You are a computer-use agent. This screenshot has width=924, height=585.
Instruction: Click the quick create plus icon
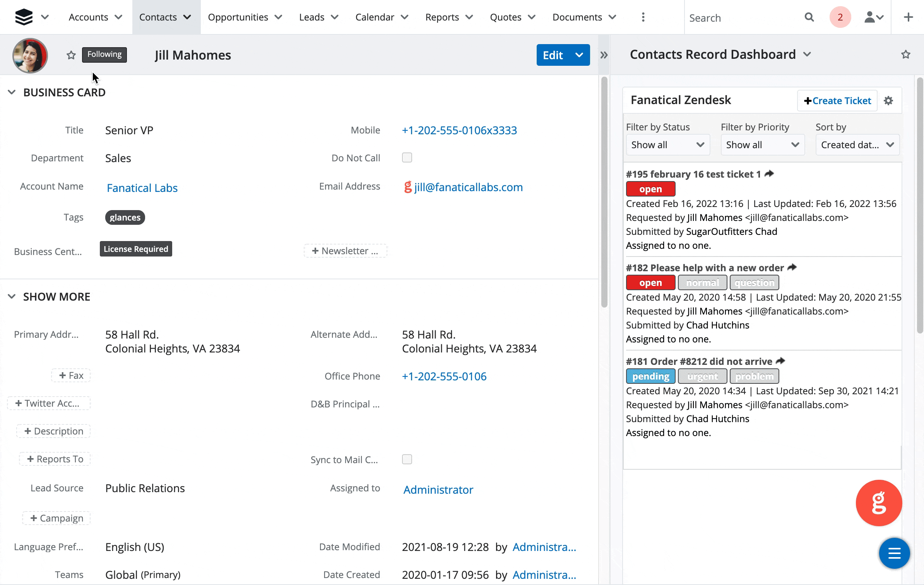point(908,17)
